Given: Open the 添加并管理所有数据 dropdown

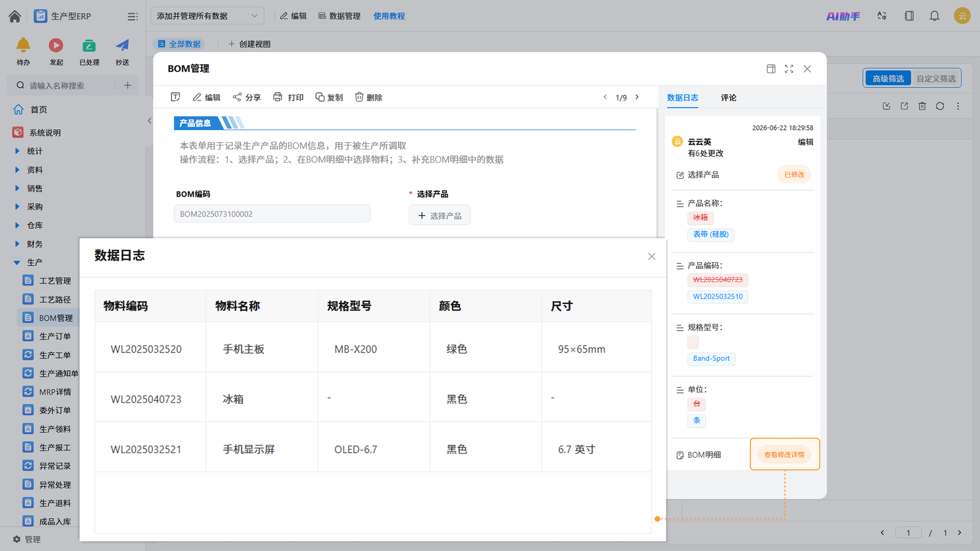Looking at the screenshot, I should pyautogui.click(x=207, y=16).
